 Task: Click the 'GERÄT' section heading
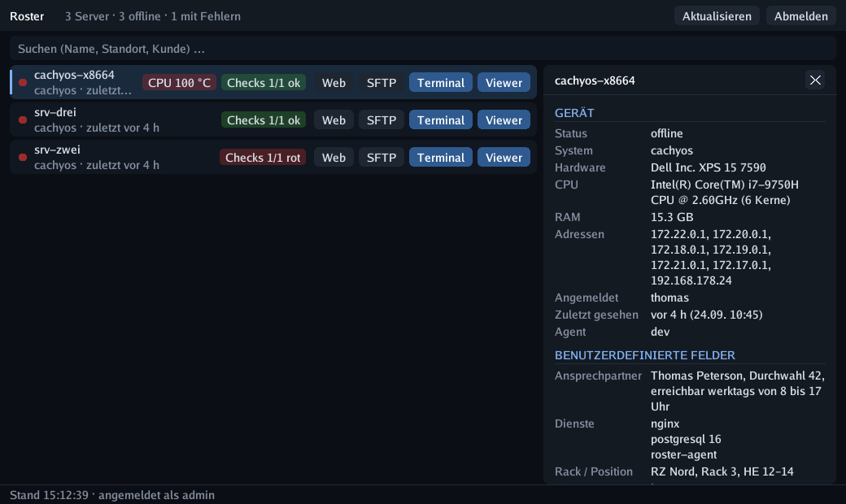pyautogui.click(x=574, y=113)
